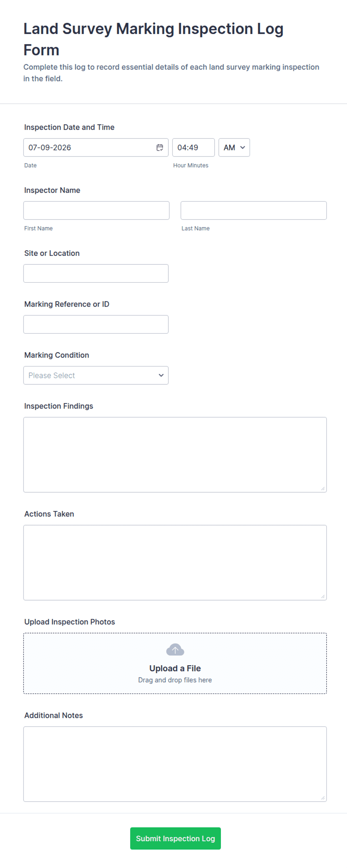Click the Drag and drop files here text
The height and width of the screenshot is (868, 347).
click(175, 680)
